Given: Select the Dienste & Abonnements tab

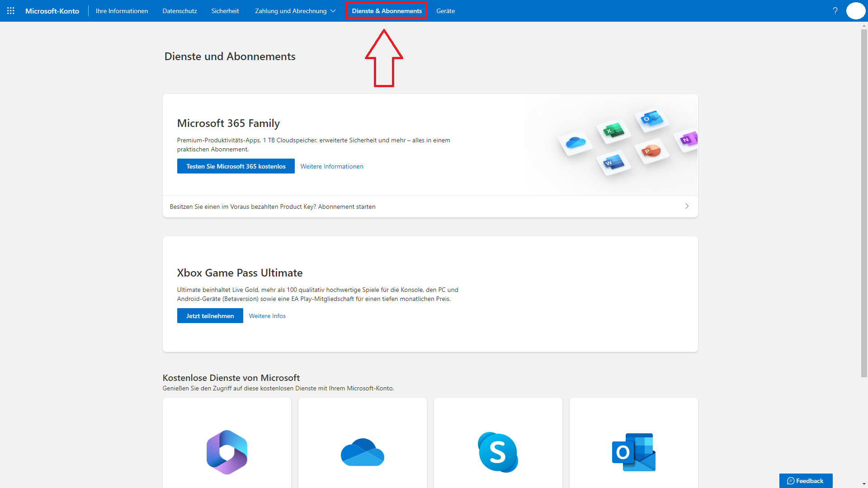Looking at the screenshot, I should 387,11.
